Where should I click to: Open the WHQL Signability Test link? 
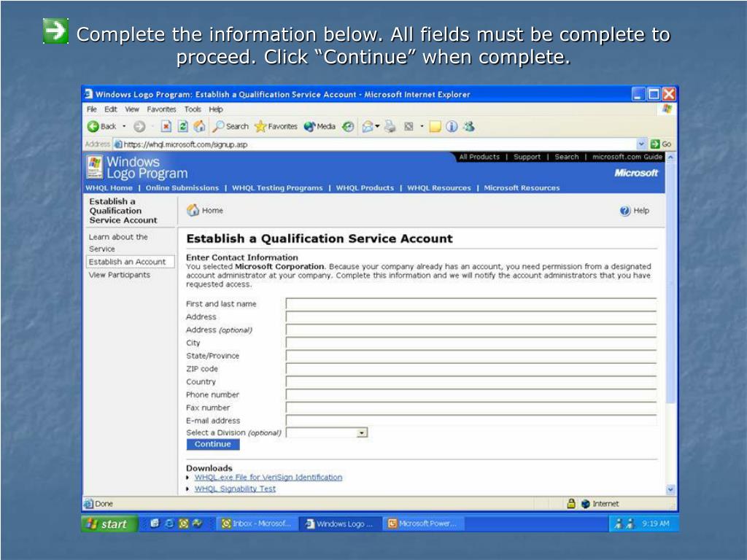click(235, 489)
